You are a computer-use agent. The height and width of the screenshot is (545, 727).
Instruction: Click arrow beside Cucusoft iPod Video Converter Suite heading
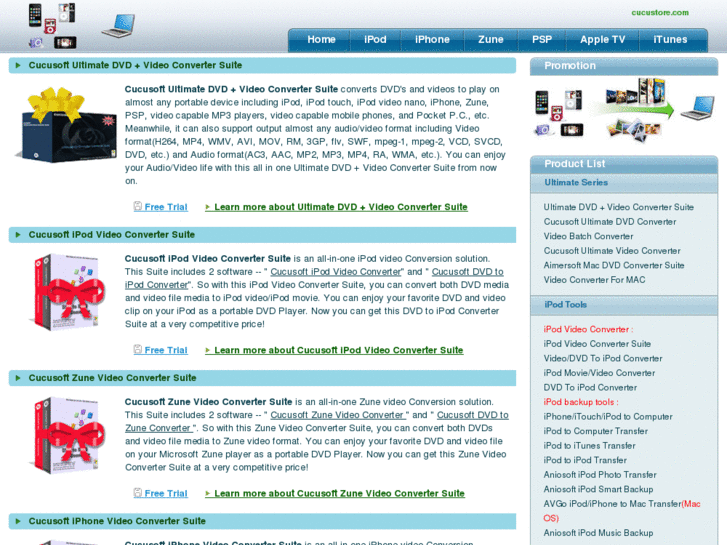click(x=18, y=235)
